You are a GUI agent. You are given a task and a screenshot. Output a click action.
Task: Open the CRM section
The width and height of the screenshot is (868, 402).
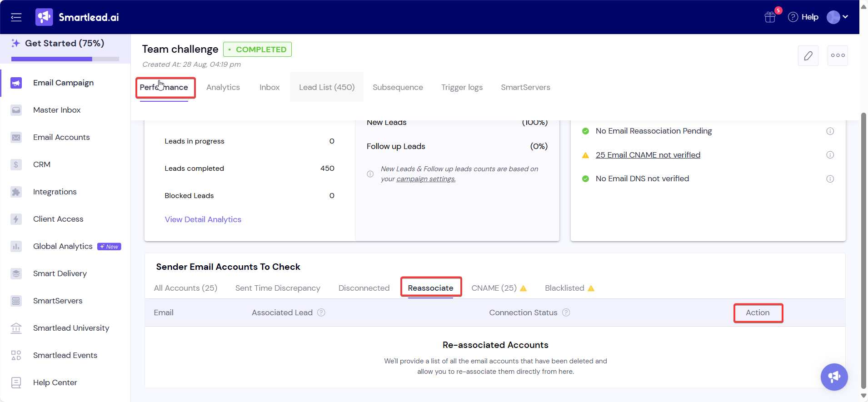click(42, 164)
